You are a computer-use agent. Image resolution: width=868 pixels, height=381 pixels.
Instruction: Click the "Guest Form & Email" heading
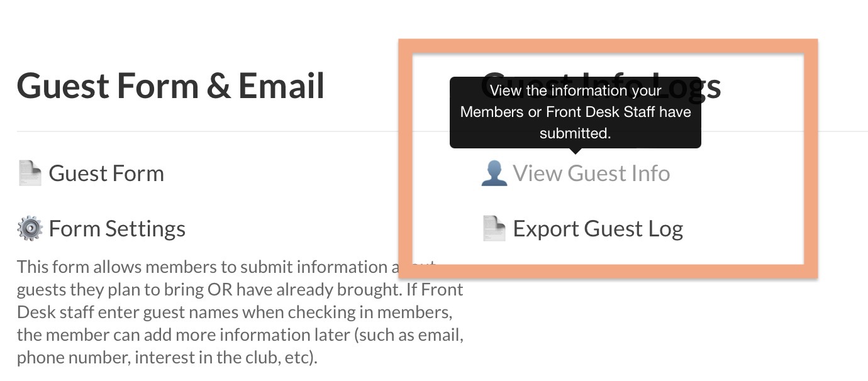[170, 86]
